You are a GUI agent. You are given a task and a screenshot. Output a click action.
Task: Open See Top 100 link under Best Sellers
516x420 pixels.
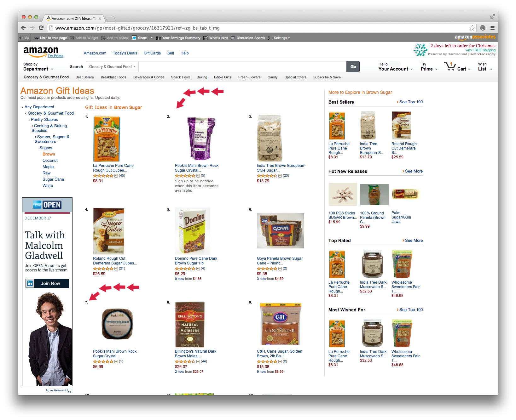point(410,102)
